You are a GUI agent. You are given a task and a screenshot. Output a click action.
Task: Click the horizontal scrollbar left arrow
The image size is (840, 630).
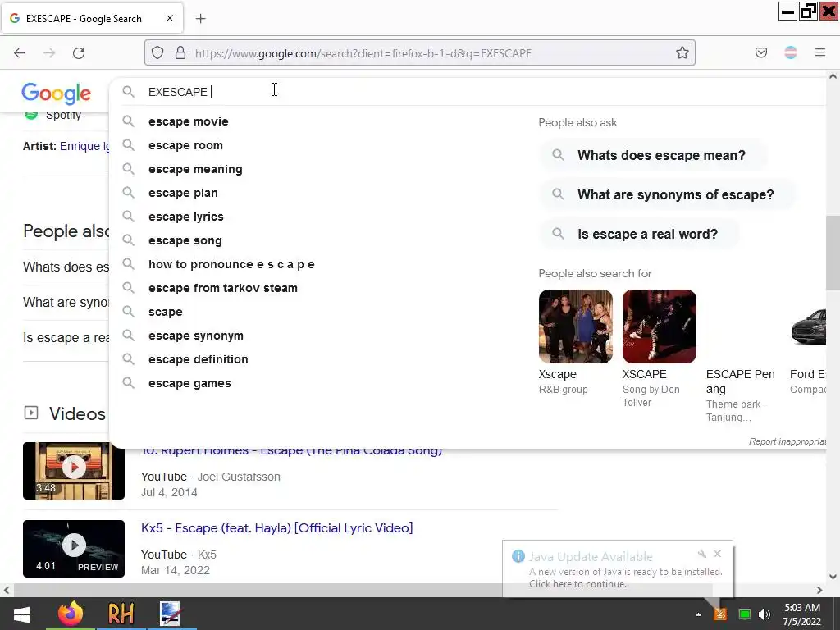pyautogui.click(x=7, y=590)
